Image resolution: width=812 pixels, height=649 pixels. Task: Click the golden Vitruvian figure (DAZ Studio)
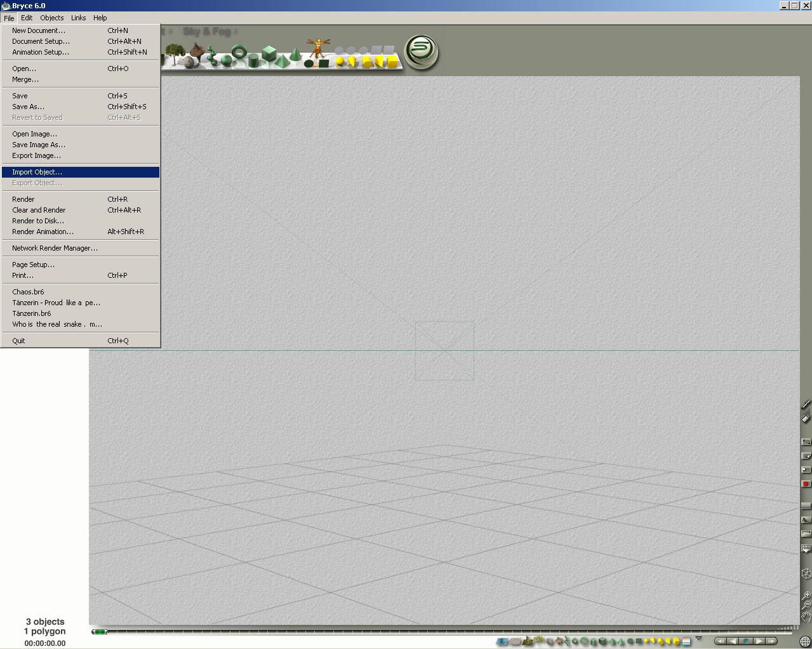click(x=319, y=48)
